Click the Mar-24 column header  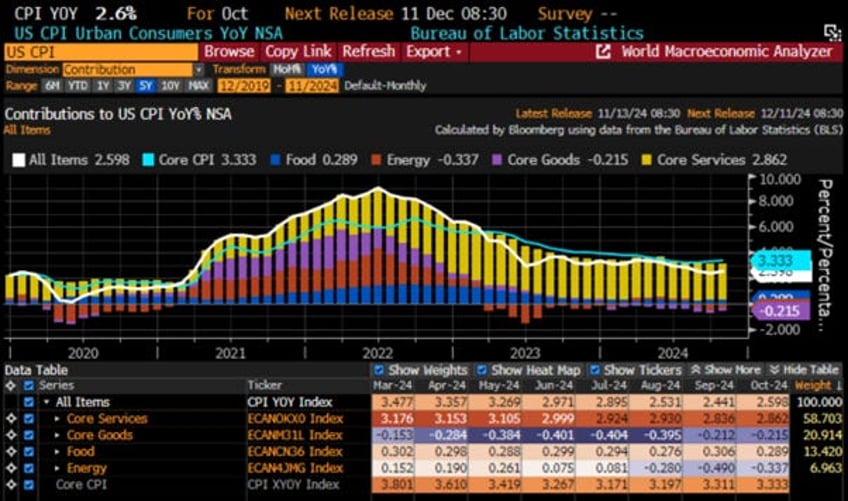point(392,385)
